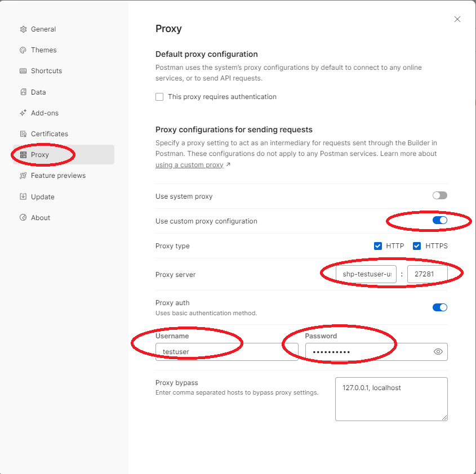
Task: Open Feature previews tab
Action: tap(64, 176)
